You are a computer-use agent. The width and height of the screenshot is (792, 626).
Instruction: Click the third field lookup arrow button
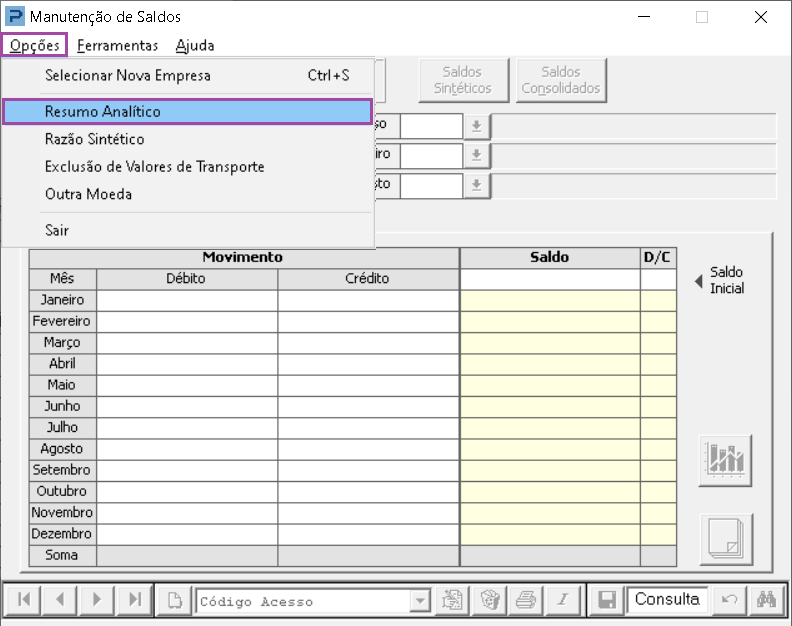(477, 186)
